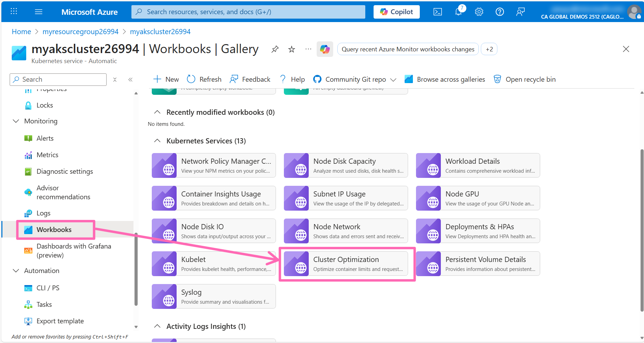Go to myresourcegroup26994 breadcrumb link

click(x=80, y=32)
